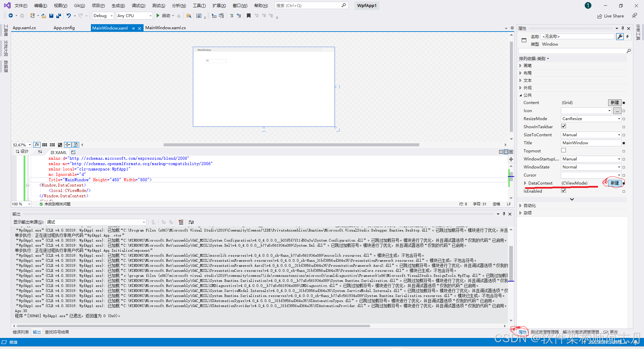This screenshot has height=349, width=644.
Task: Toggle the fx effects button in designer
Action: click(37, 145)
